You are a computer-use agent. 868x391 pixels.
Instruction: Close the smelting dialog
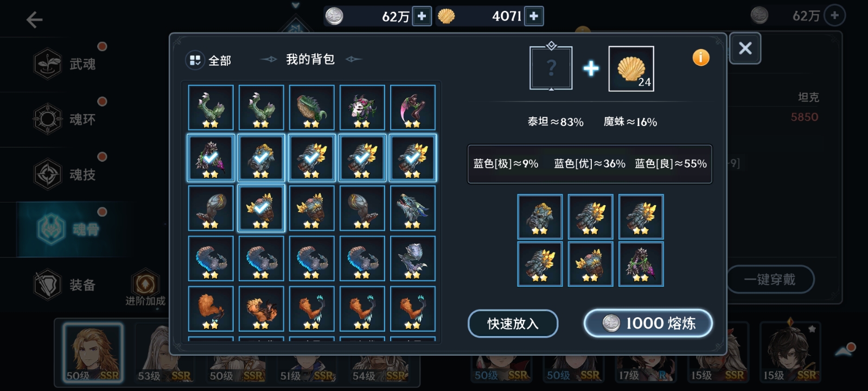pyautogui.click(x=745, y=48)
